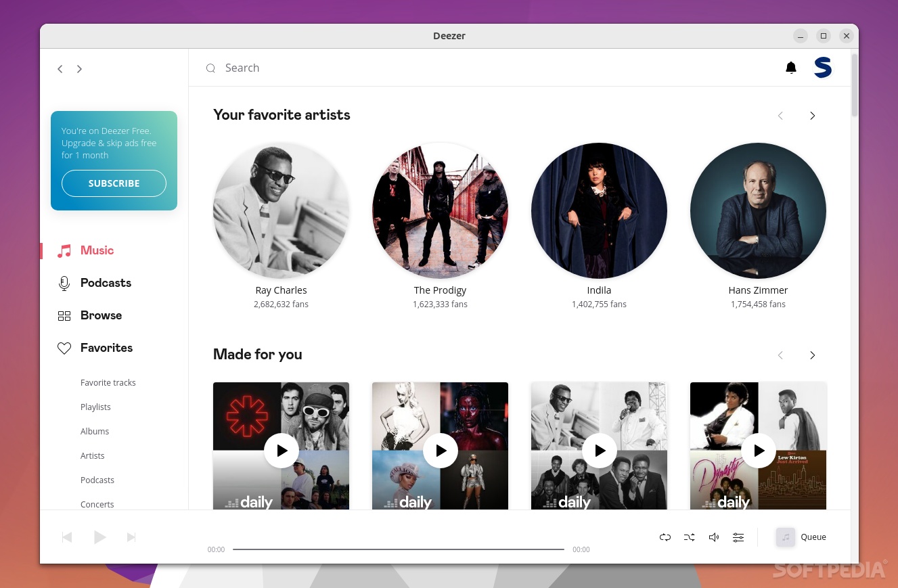Open Playlists in favorites
This screenshot has height=588, width=898.
(95, 407)
